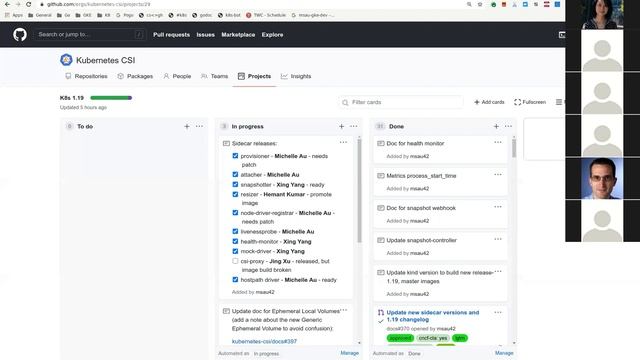Open Done column options menu

(x=508, y=127)
